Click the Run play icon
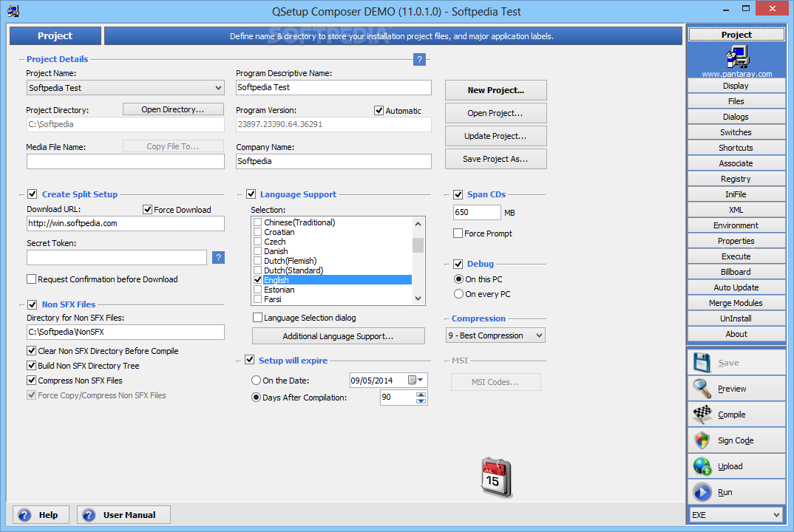This screenshot has height=532, width=794. [x=702, y=492]
